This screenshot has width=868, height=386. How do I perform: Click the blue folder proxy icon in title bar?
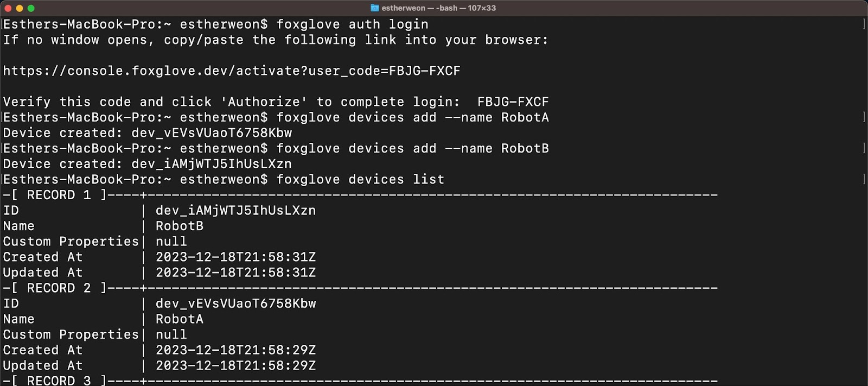click(374, 8)
